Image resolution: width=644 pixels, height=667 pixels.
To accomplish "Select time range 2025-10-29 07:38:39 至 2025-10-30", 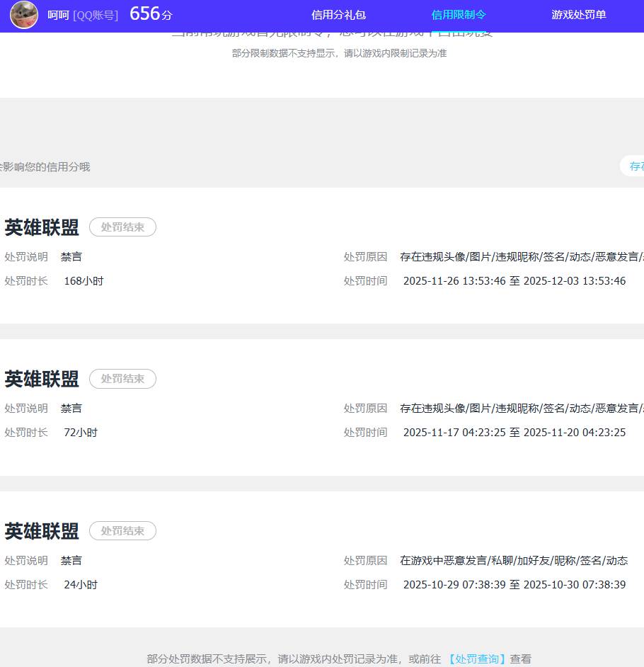I will click(x=514, y=585).
